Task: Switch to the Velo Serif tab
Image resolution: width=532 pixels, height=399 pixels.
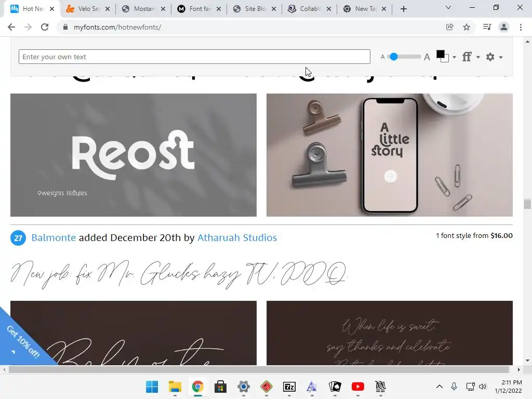Action: pyautogui.click(x=85, y=9)
